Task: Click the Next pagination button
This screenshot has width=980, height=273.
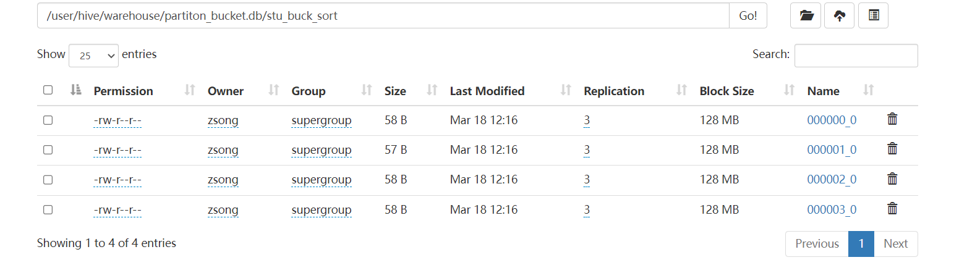Action: coord(895,243)
